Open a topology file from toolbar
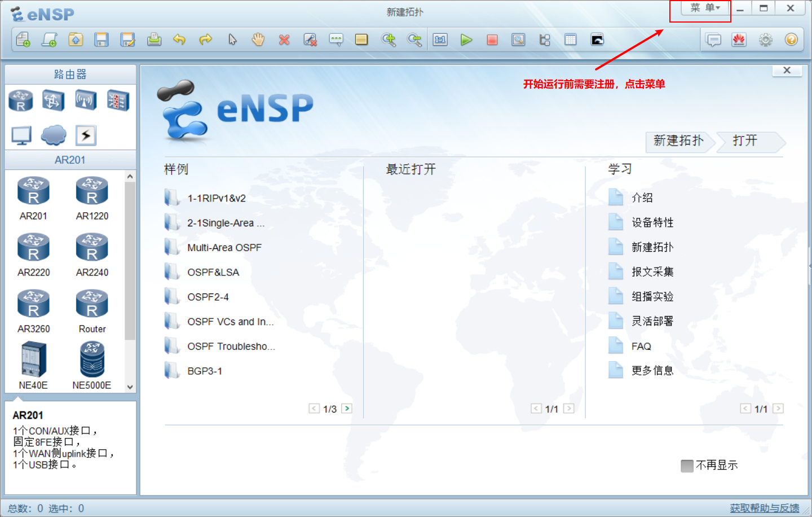 (76, 40)
